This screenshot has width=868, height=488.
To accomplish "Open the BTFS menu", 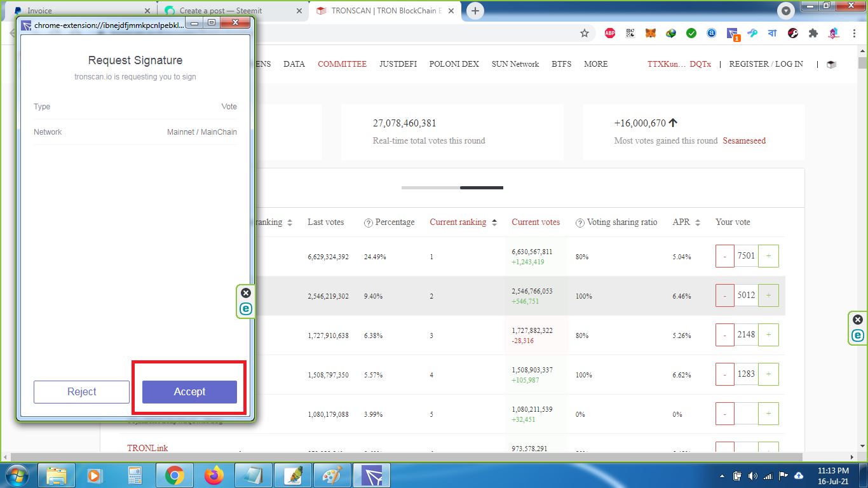I will click(561, 64).
